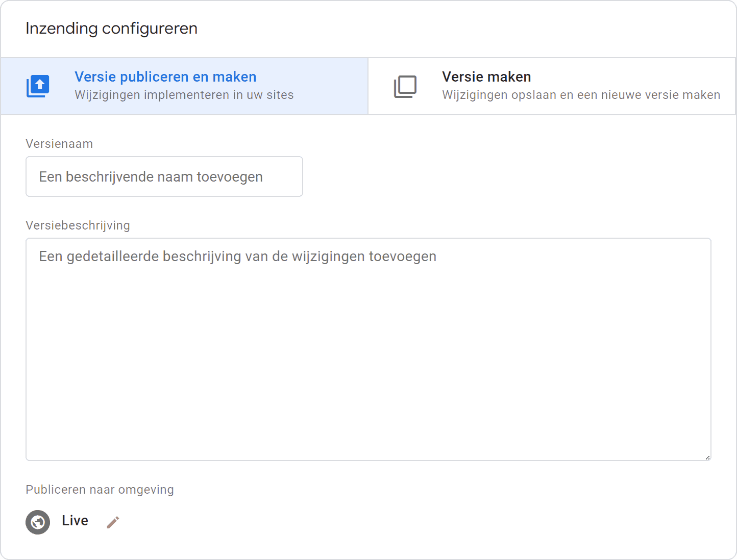Click the detailed description placeholder text
The image size is (737, 560).
(x=237, y=256)
